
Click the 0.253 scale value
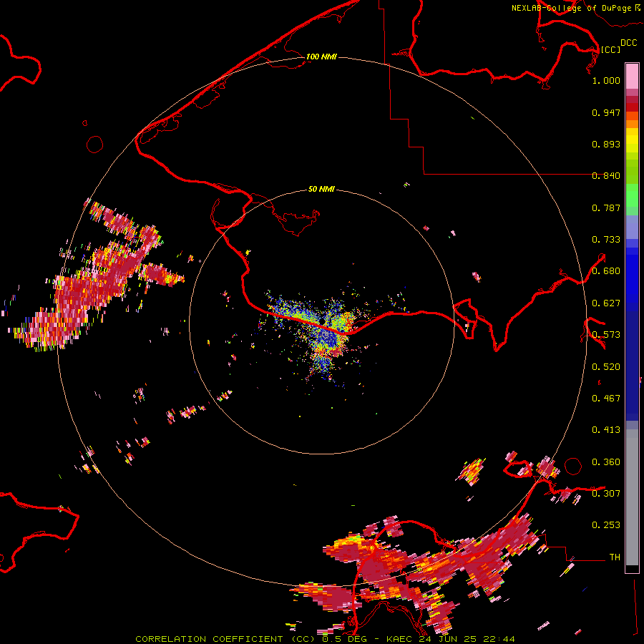606,525
